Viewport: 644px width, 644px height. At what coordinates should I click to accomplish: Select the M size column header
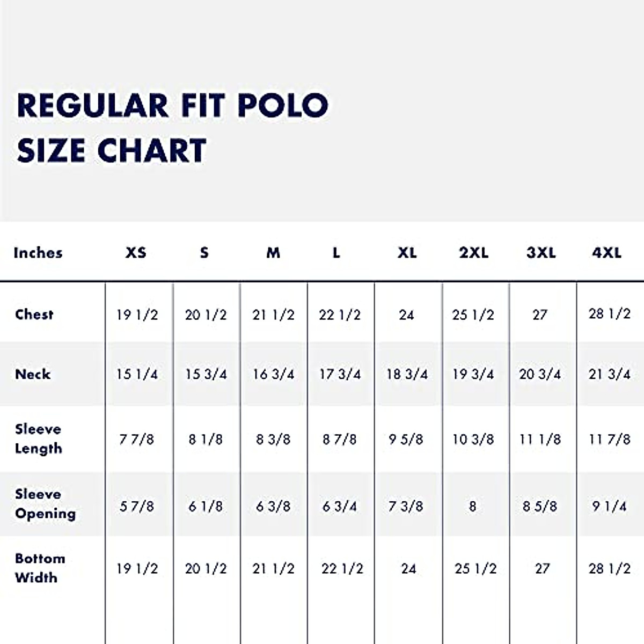273,253
